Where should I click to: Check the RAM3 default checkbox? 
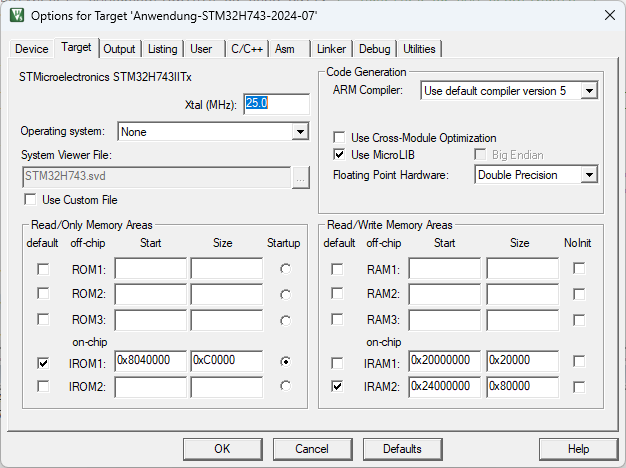pyautogui.click(x=337, y=319)
